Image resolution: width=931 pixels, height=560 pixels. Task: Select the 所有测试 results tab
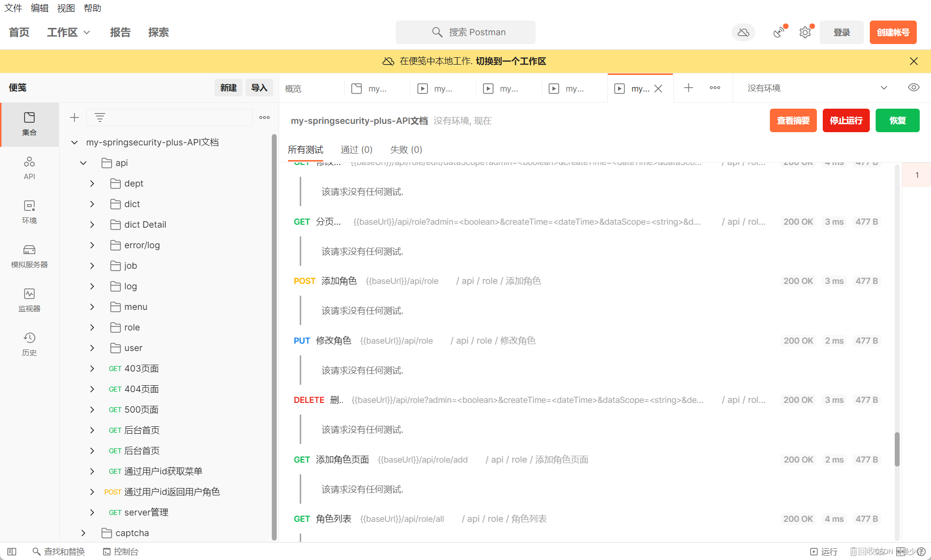(306, 150)
